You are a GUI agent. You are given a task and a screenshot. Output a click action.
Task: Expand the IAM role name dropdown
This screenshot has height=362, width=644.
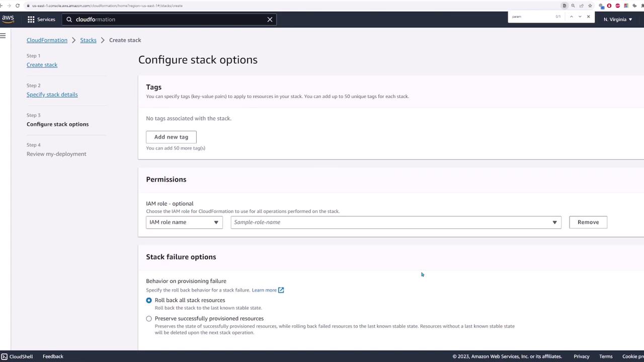(184, 222)
